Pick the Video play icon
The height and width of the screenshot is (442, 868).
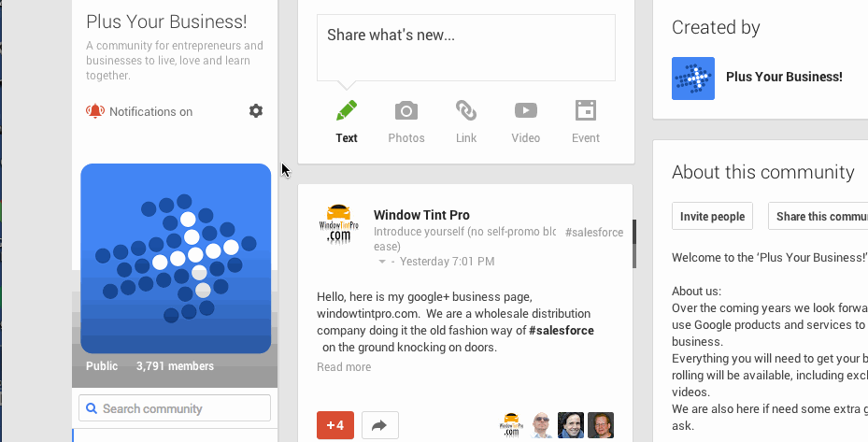point(526,110)
